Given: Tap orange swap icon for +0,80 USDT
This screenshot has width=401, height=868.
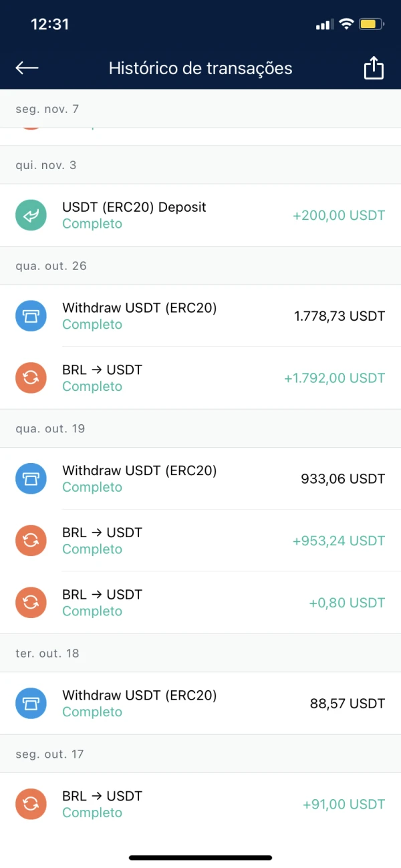Looking at the screenshot, I should pos(31,603).
